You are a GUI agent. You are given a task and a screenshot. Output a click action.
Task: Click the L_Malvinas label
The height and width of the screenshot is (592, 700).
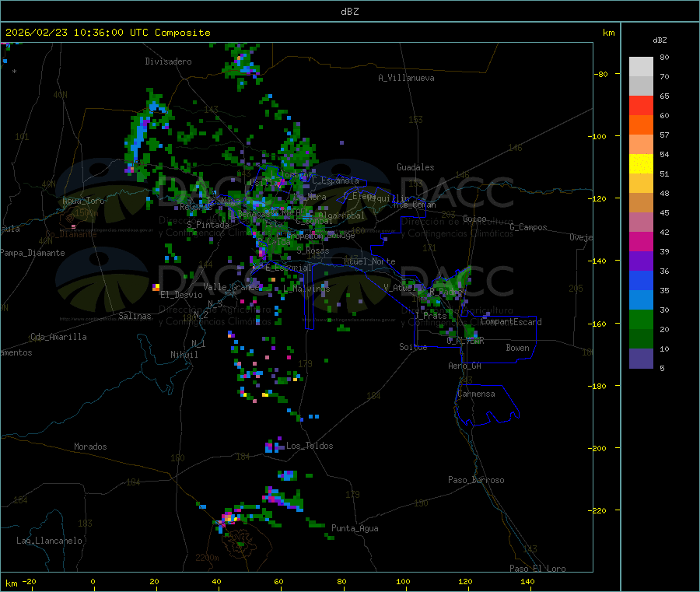coord(306,289)
